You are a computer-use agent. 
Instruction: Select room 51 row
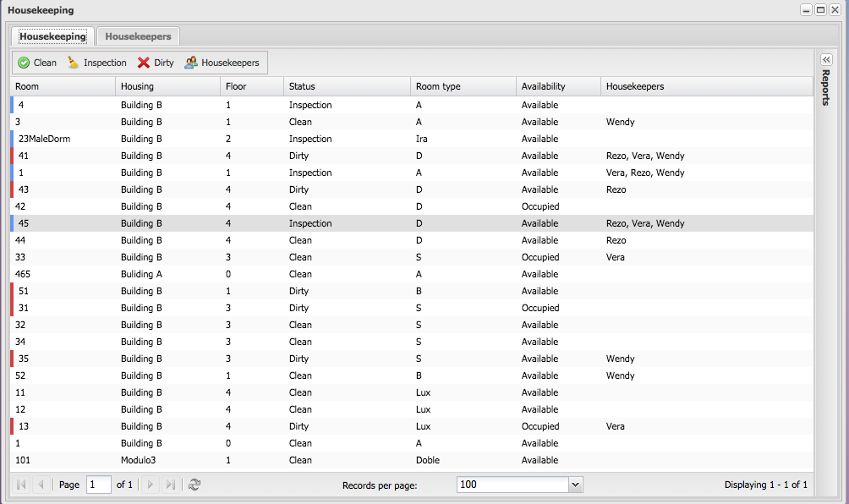click(412, 291)
